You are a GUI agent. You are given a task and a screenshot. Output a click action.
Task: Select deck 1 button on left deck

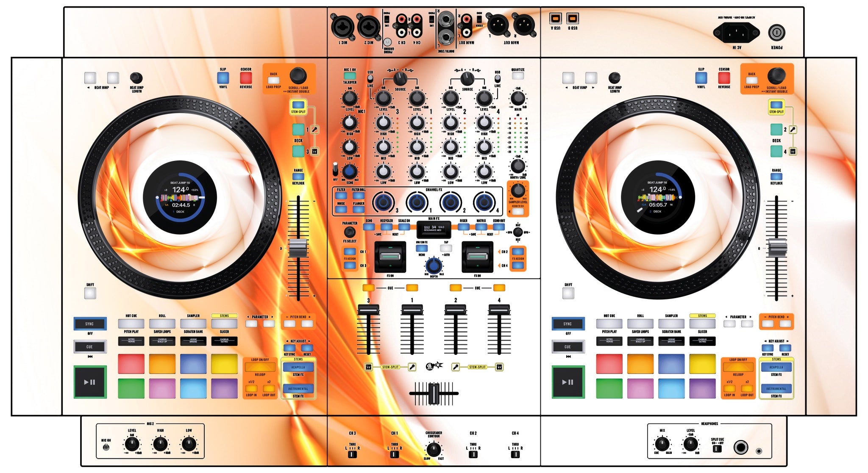point(298,130)
